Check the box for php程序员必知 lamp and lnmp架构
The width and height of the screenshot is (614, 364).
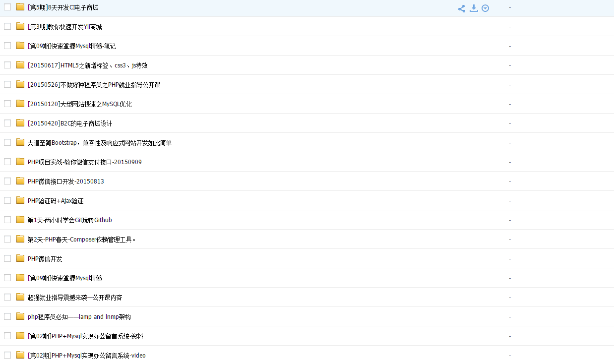(7, 316)
